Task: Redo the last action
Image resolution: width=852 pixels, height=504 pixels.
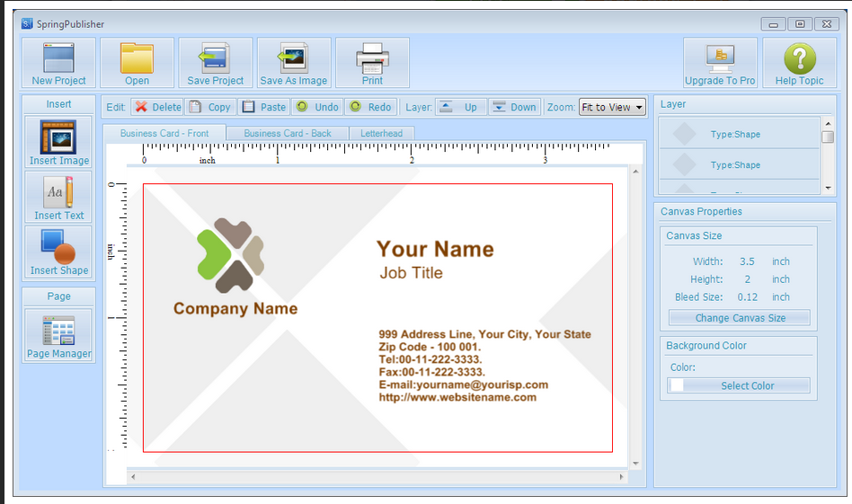Action: 370,107
